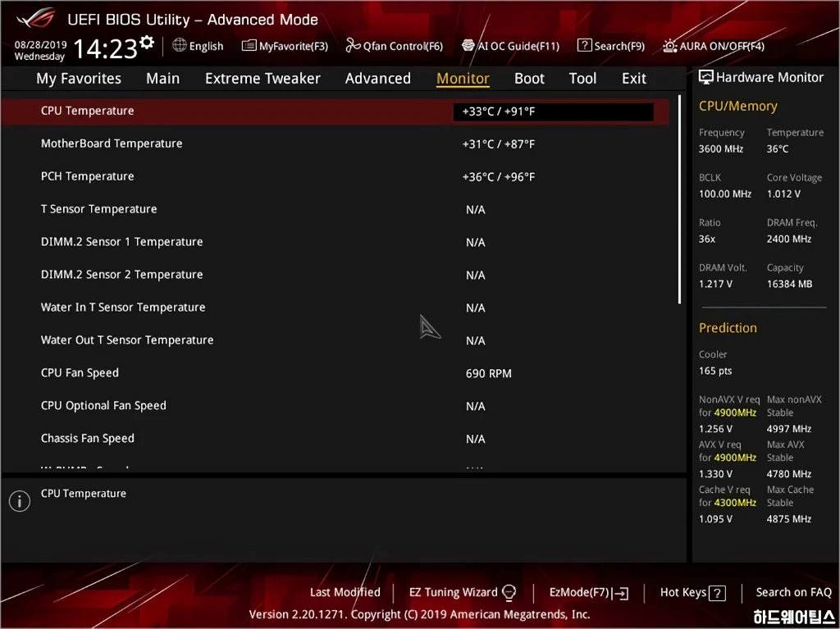Viewport: 840px width, 629px height.
Task: Click the 165 pts cooler score
Action: (715, 371)
